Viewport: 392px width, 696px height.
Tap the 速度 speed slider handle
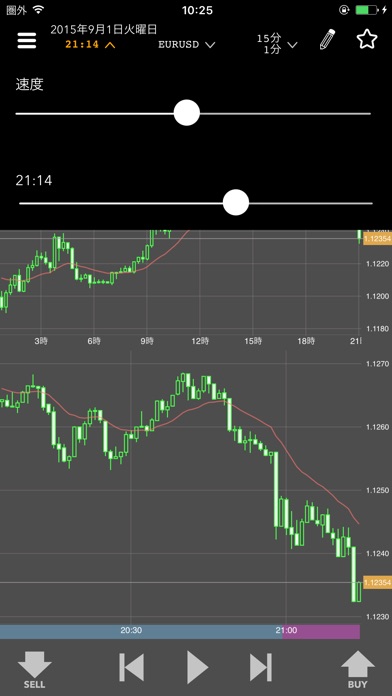click(x=186, y=113)
